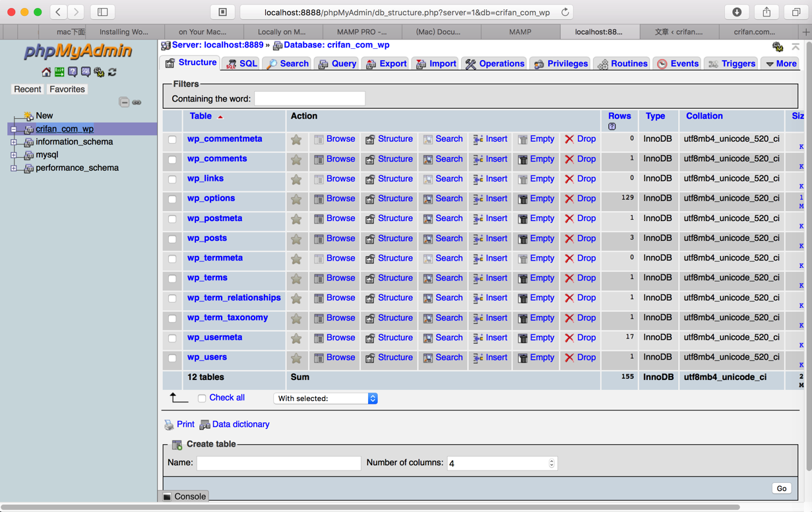Screen dimensions: 812x512
Task: Check the wp_postmeta row checkbox
Action: pos(172,219)
